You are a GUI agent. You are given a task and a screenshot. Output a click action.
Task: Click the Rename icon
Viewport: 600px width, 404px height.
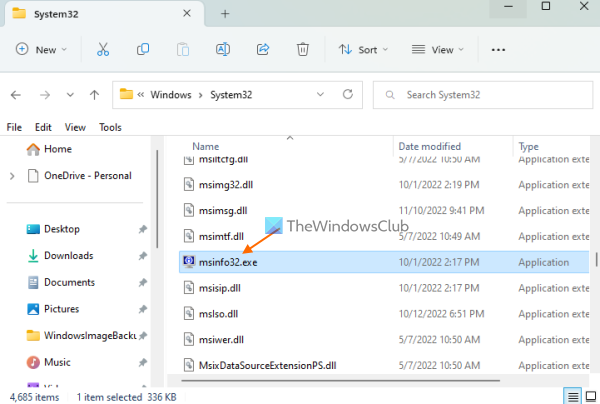pyautogui.click(x=223, y=49)
